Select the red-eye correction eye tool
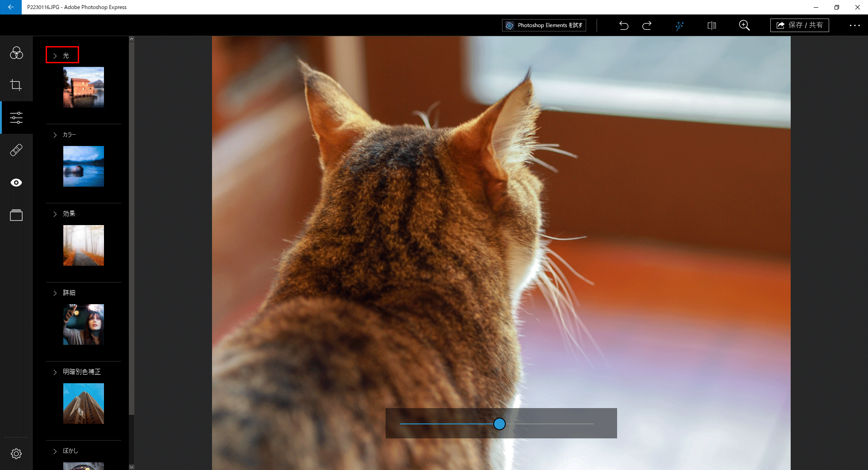 (x=16, y=183)
